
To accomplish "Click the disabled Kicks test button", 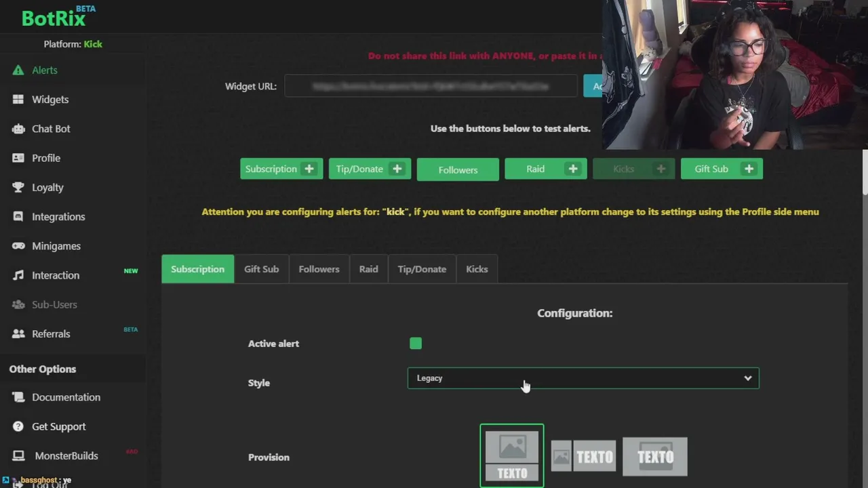I will (x=634, y=169).
